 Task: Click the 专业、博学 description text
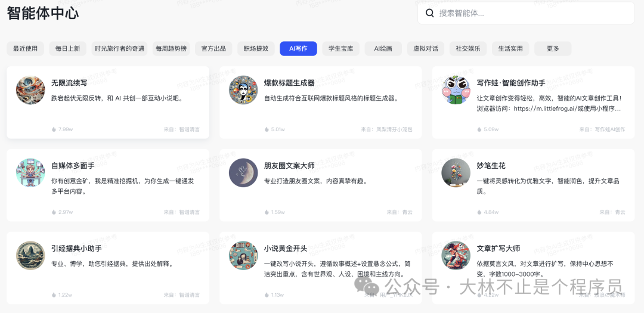pos(112,264)
